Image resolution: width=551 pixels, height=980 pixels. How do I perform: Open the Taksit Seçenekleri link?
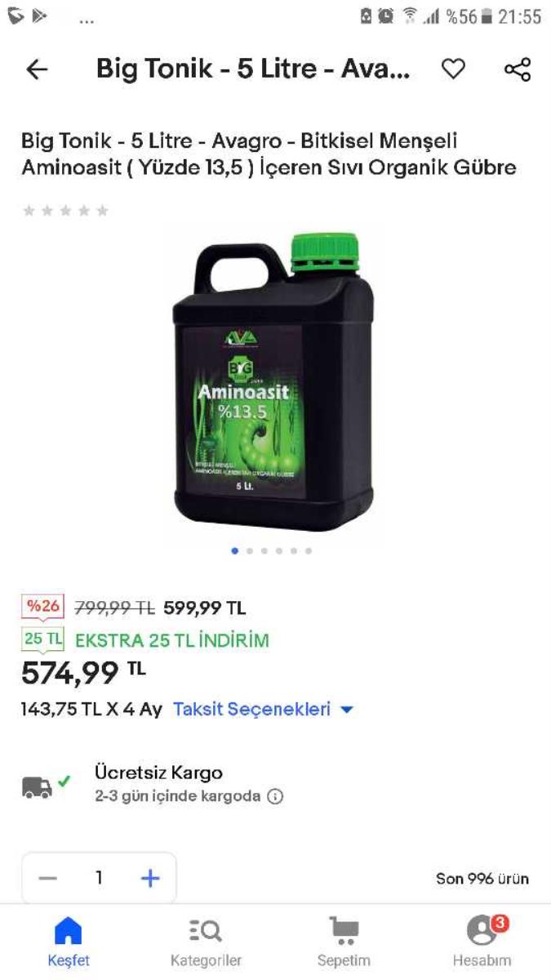(251, 709)
